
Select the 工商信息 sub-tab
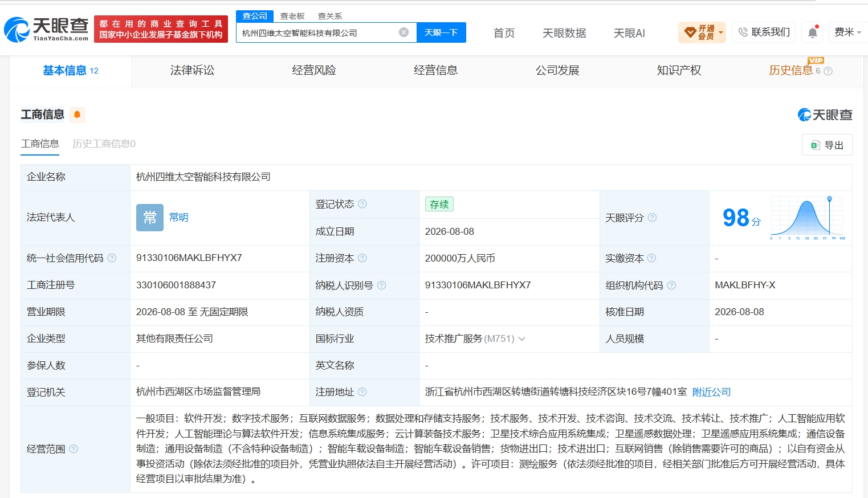coord(40,144)
